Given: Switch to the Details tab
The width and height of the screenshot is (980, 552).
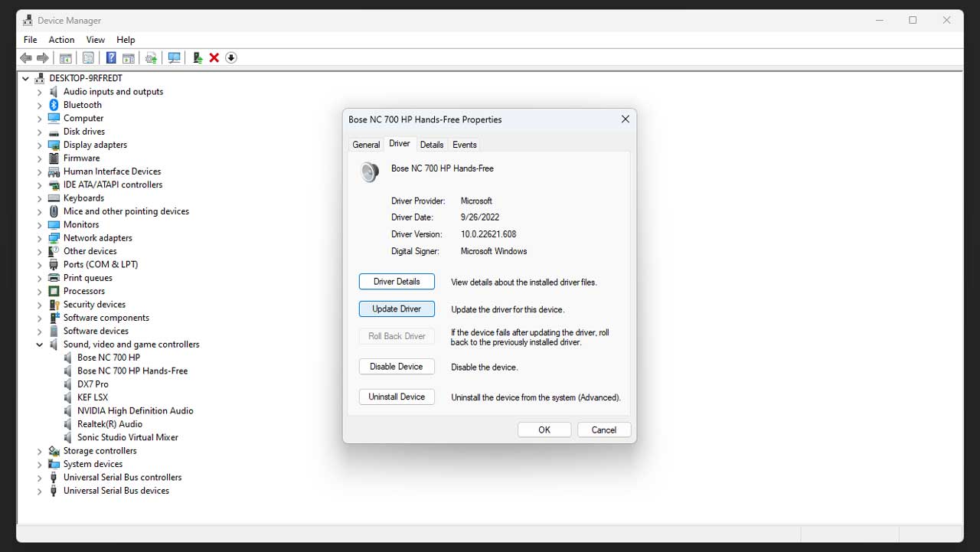Looking at the screenshot, I should [432, 145].
